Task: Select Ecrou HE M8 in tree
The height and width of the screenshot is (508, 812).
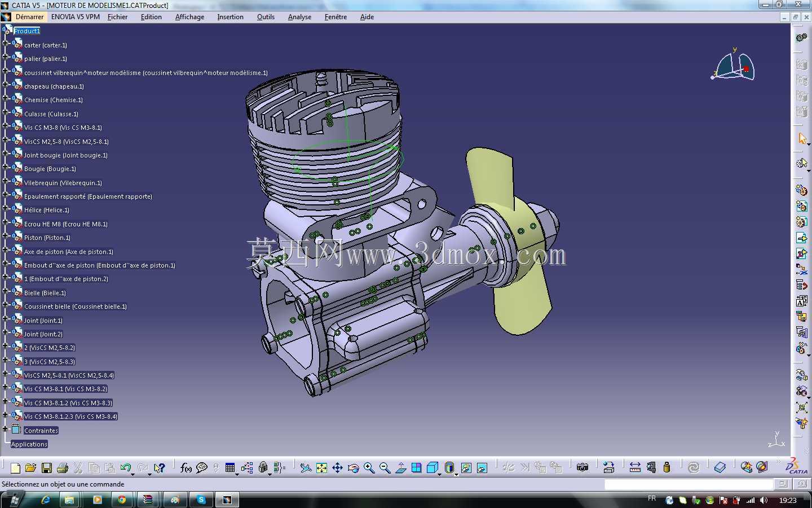Action: (x=66, y=224)
